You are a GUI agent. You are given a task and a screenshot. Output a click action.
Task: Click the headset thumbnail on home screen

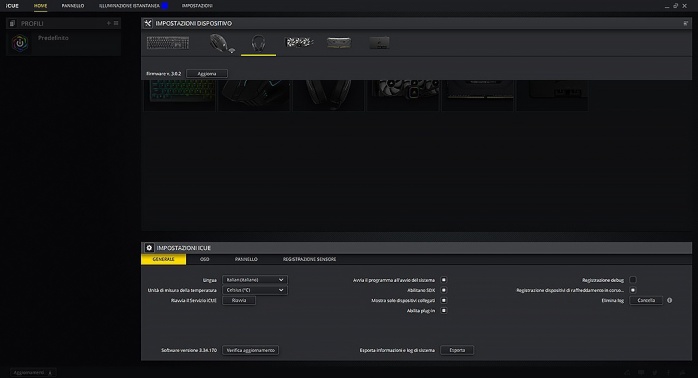tap(329, 95)
